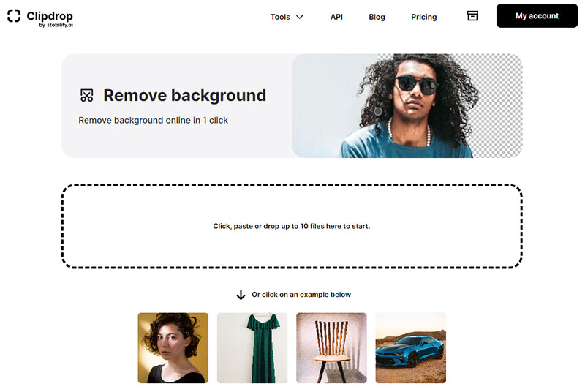Click the Clipdrop wordmark text
Screen dimensions: 585x392
(50, 15)
